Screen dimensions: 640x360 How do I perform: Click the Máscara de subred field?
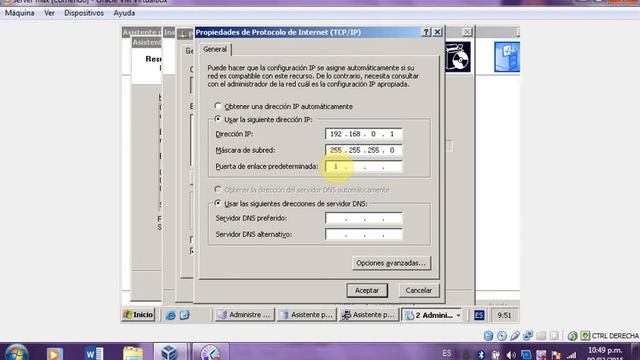coord(364,150)
